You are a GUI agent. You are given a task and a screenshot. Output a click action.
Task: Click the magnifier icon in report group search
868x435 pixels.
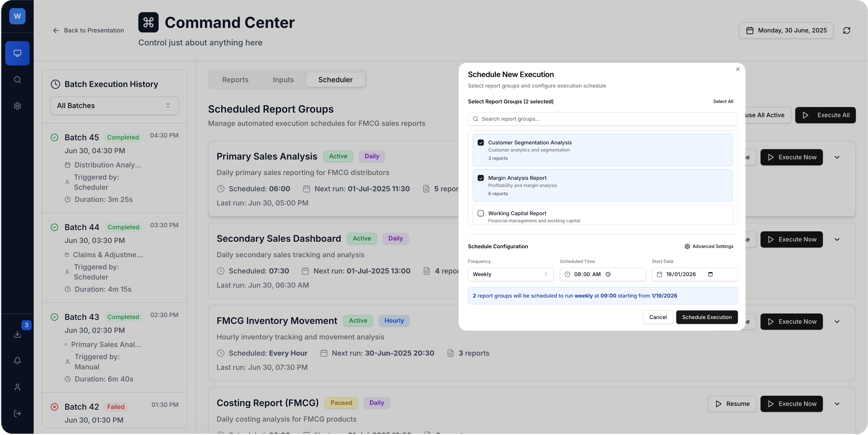pyautogui.click(x=476, y=119)
